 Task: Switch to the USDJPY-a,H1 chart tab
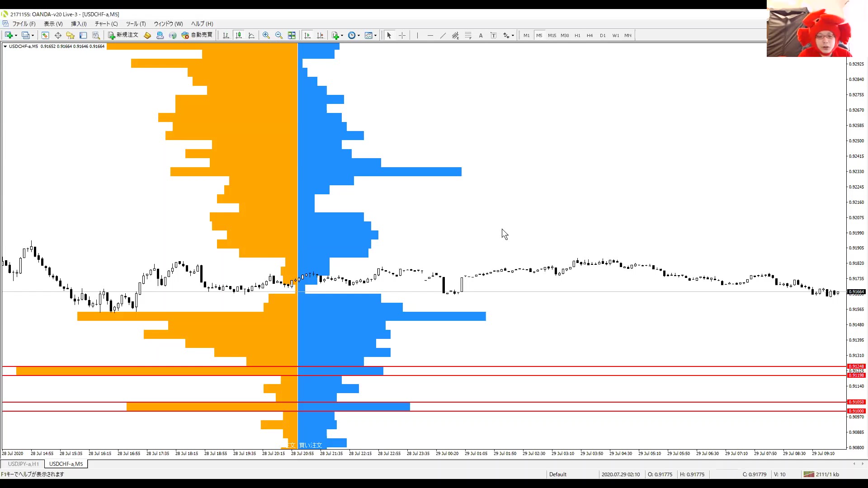(23, 464)
